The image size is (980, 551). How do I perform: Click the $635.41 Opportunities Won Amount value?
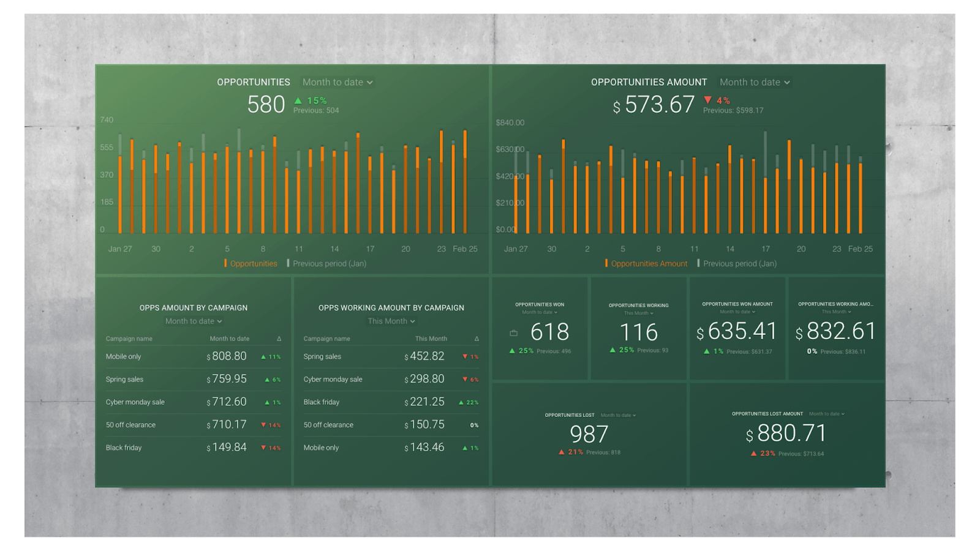pyautogui.click(x=737, y=331)
